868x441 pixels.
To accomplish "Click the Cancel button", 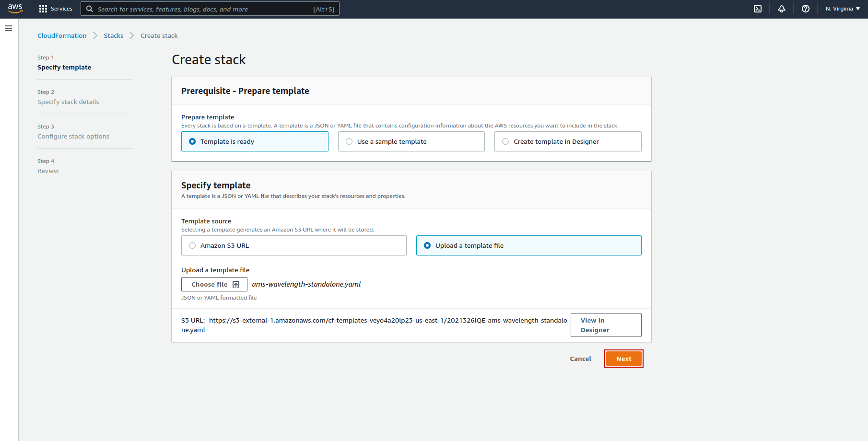I will click(580, 359).
